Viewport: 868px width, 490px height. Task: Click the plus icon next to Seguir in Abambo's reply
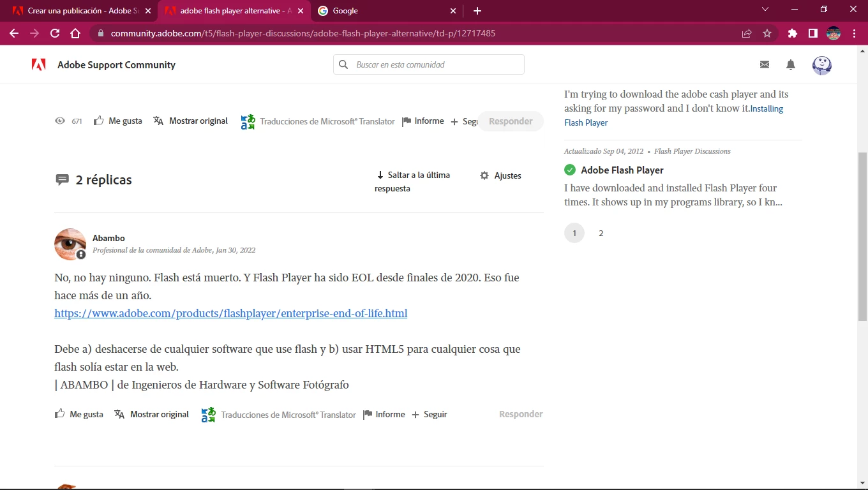pyautogui.click(x=415, y=415)
